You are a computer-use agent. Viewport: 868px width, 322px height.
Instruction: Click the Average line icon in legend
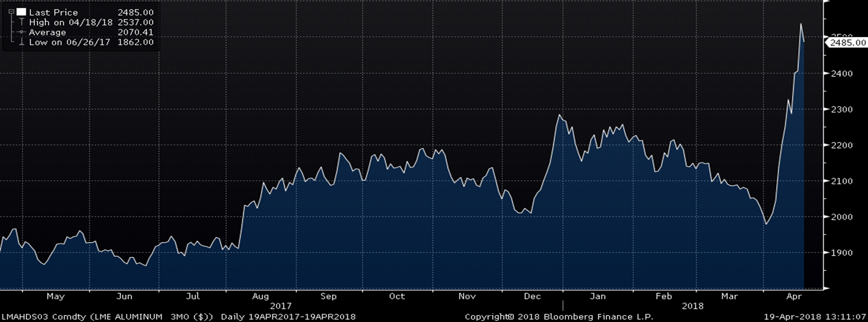click(21, 33)
